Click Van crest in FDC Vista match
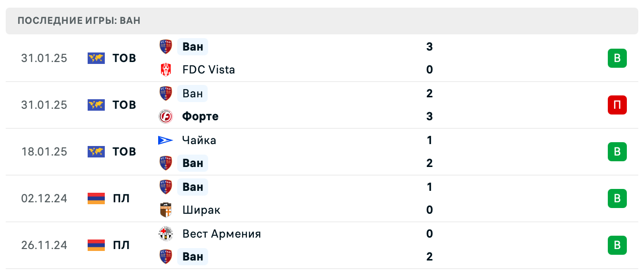 coord(166,47)
